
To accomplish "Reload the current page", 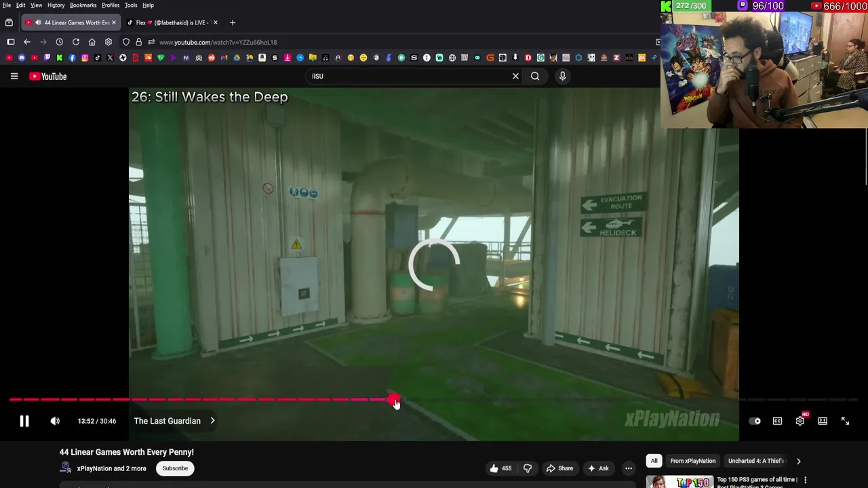I will pos(76,42).
